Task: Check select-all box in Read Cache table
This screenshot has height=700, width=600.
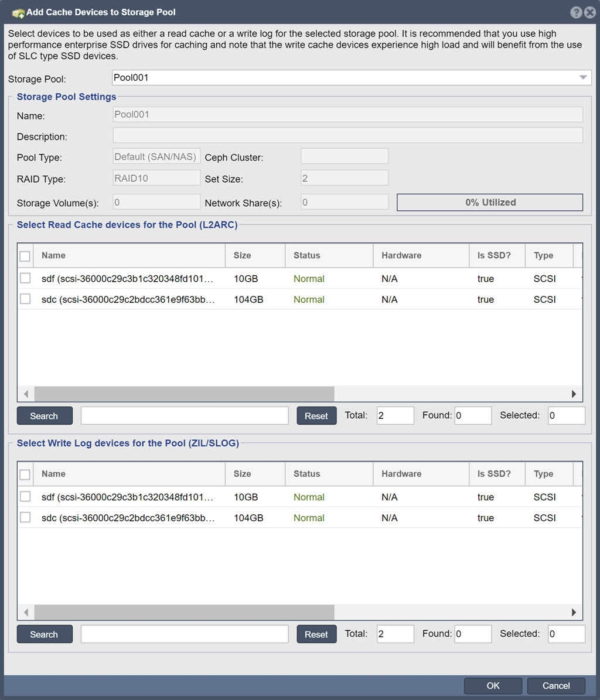Action: (x=25, y=256)
